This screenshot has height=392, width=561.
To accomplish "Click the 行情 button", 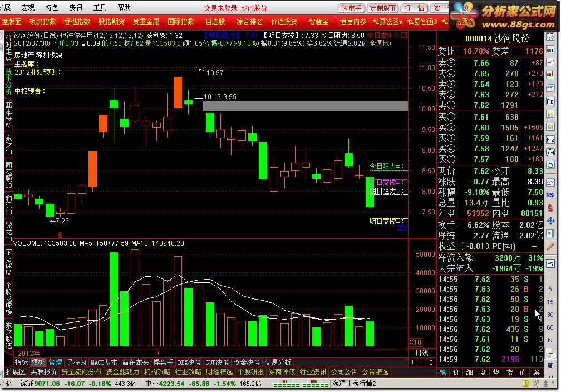I will [414, 8].
